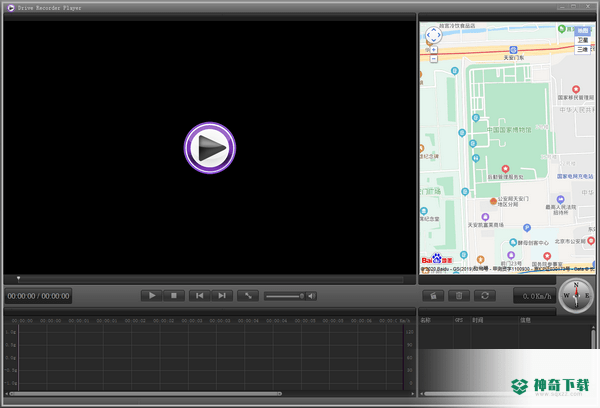Switch map to 地图 view

[583, 31]
